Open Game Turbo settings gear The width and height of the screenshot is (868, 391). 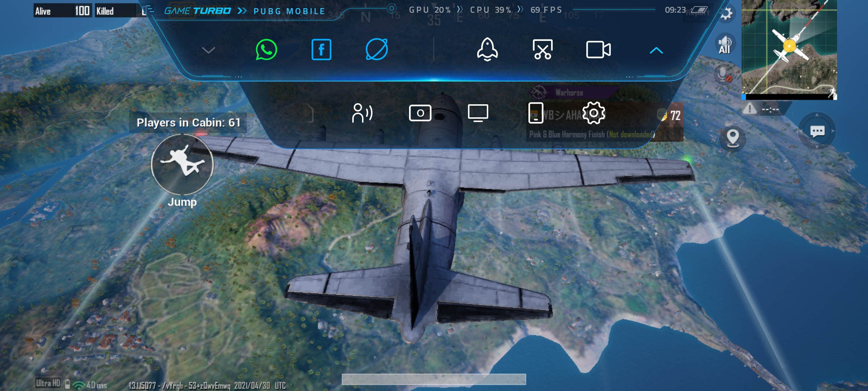click(593, 113)
